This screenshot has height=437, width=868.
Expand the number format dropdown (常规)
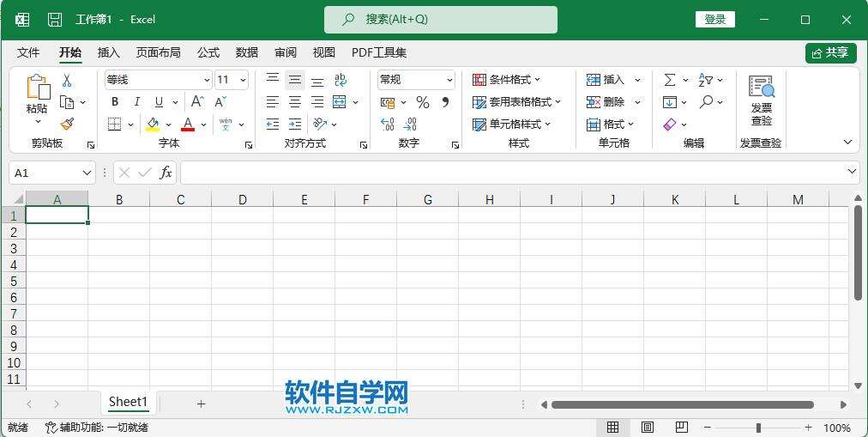(449, 80)
